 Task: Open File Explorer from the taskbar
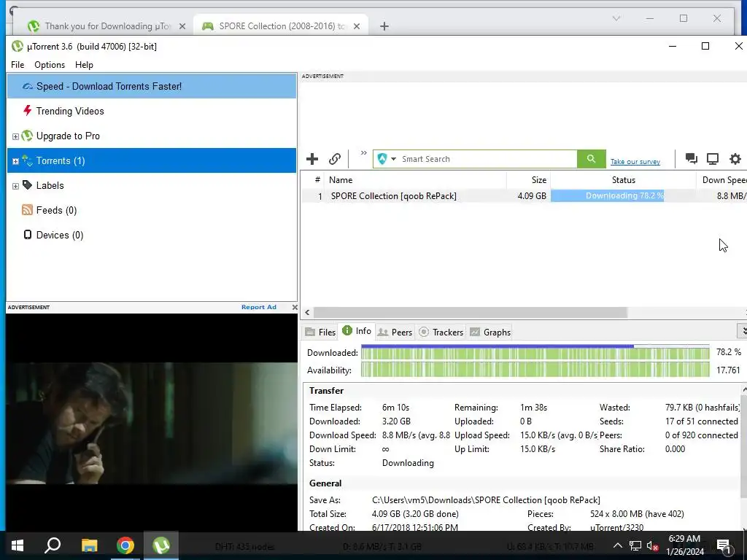89,545
